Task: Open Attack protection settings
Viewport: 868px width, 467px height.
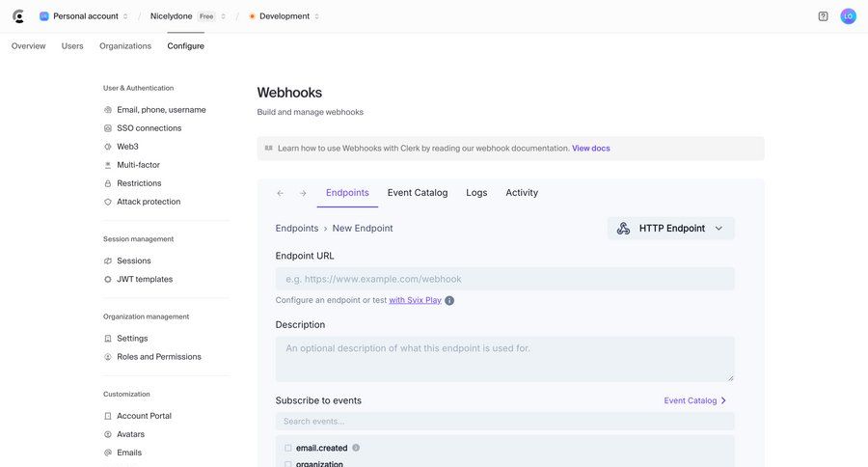Action: click(x=149, y=202)
